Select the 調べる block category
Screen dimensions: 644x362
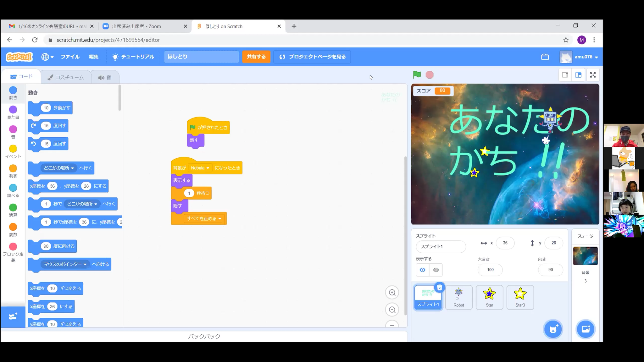[13, 191]
